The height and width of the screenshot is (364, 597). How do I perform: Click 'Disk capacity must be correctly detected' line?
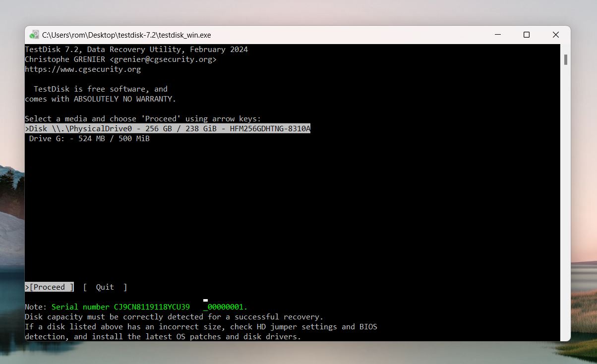point(174,317)
